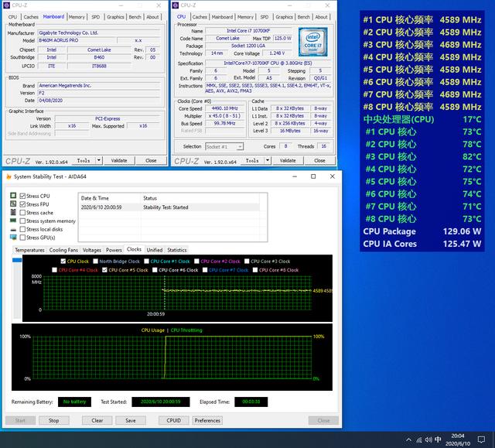The height and width of the screenshot is (448, 495).
Task: Click the AIDA64 flame icon in title bar
Action: point(9,176)
